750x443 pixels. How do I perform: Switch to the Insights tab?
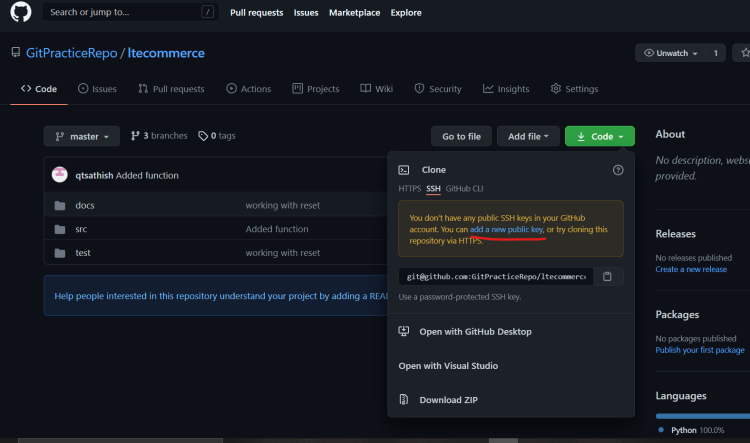506,89
